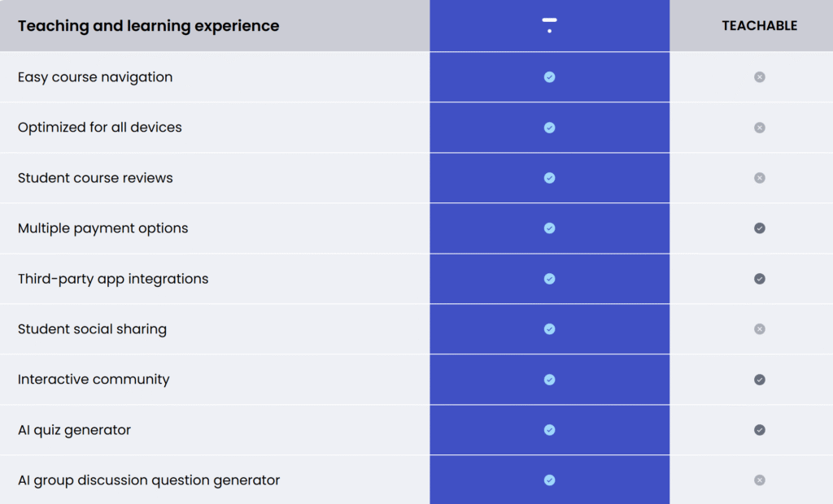The height and width of the screenshot is (504, 833).
Task: Click Teachable's gray X for Easy course navigation
Action: 759,77
